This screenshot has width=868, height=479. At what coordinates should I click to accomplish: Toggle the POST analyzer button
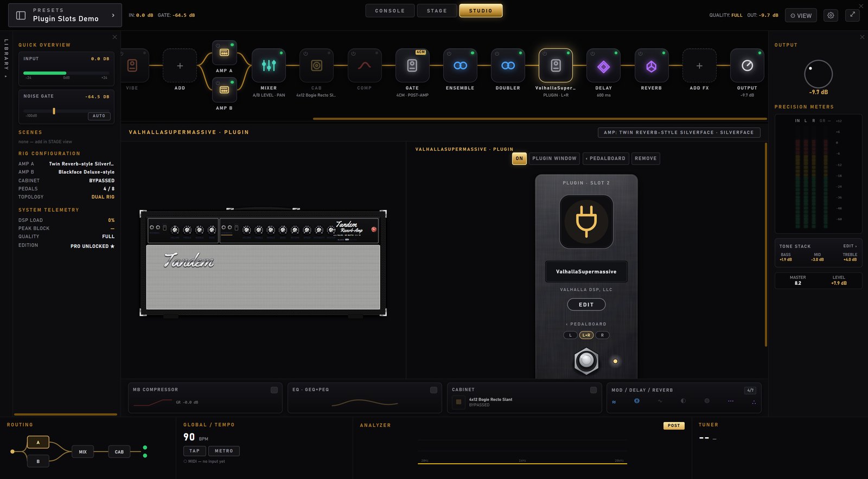[674, 426]
